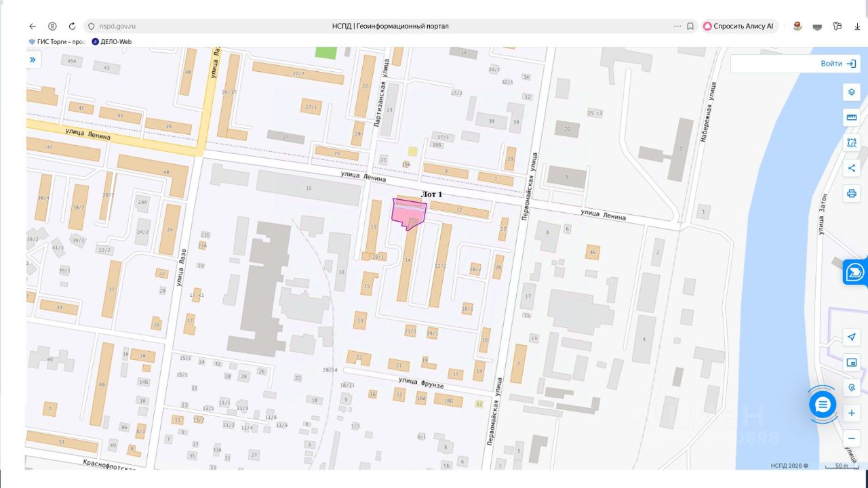The width and height of the screenshot is (868, 488).
Task: Open browser downloads
Action: pos(857,26)
